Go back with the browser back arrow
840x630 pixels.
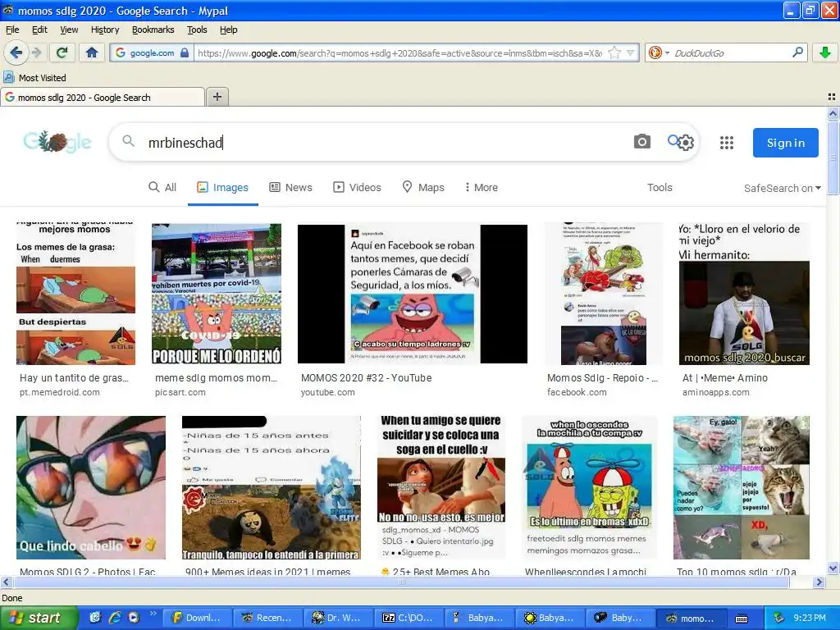coord(16,52)
